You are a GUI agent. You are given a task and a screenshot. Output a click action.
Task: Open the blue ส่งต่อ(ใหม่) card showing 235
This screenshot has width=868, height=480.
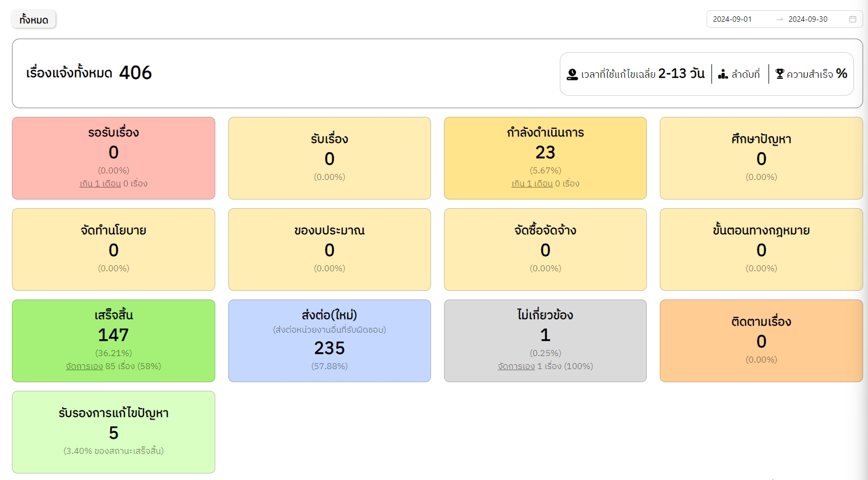329,341
